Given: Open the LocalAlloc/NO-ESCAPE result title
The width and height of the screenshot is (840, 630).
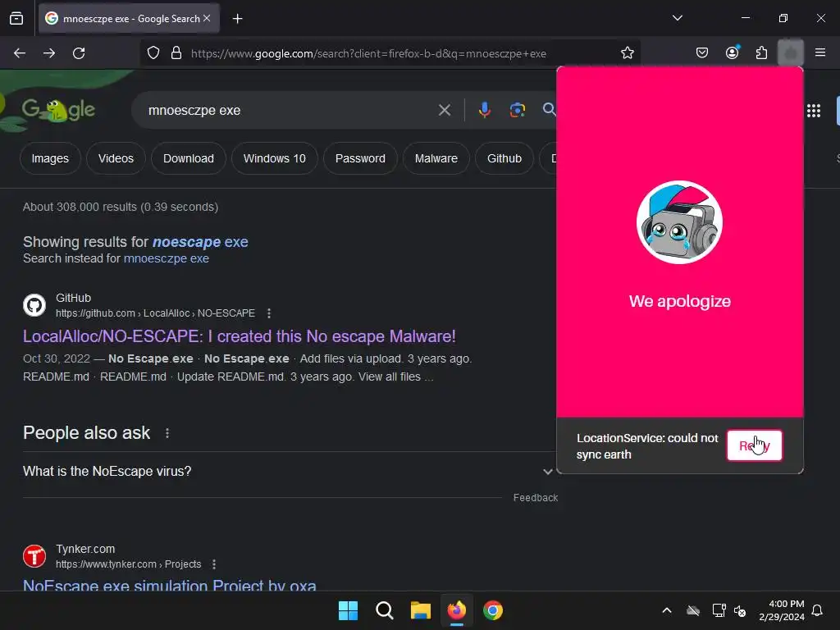Looking at the screenshot, I should pos(240,336).
